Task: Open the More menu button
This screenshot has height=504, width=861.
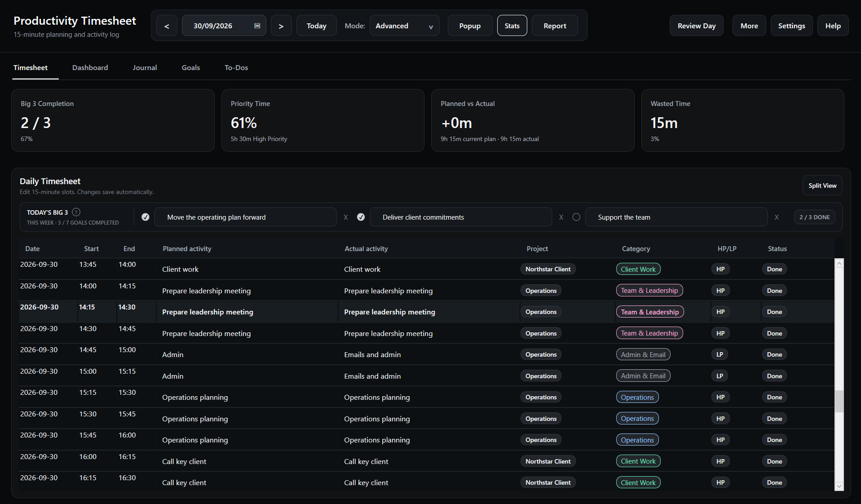Action: click(x=749, y=26)
